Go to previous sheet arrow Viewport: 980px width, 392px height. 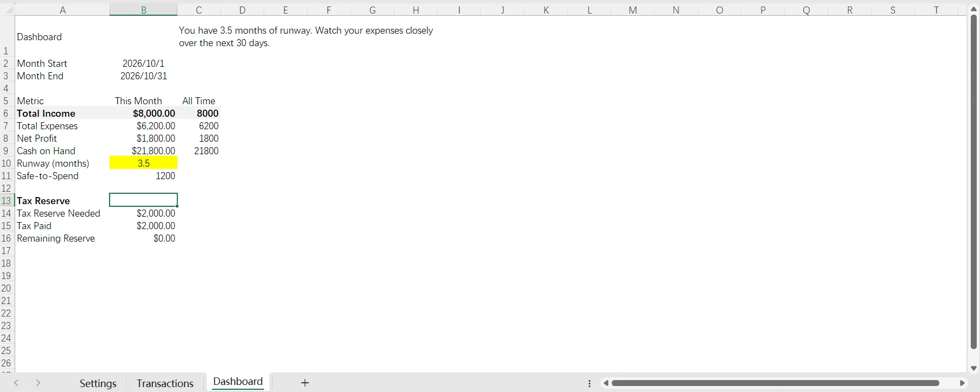pos(16,383)
